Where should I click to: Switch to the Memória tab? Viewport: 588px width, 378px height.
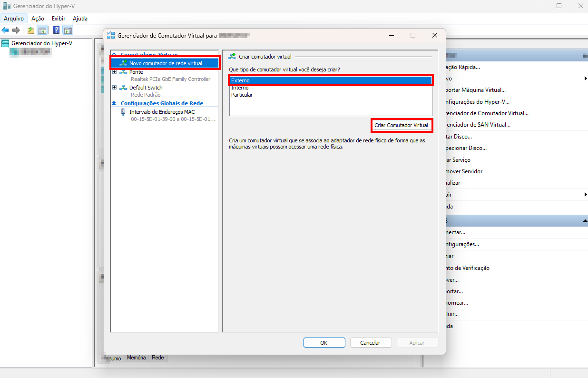pos(136,358)
